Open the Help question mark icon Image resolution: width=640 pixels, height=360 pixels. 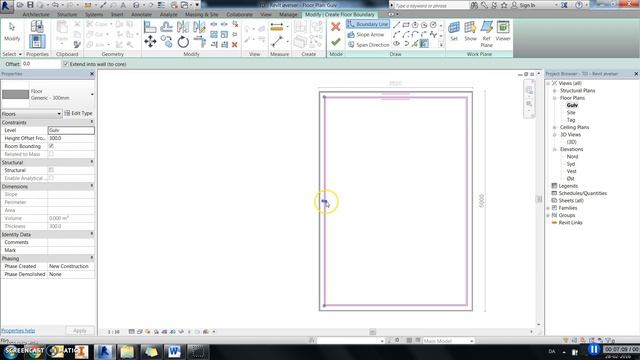(579, 5)
